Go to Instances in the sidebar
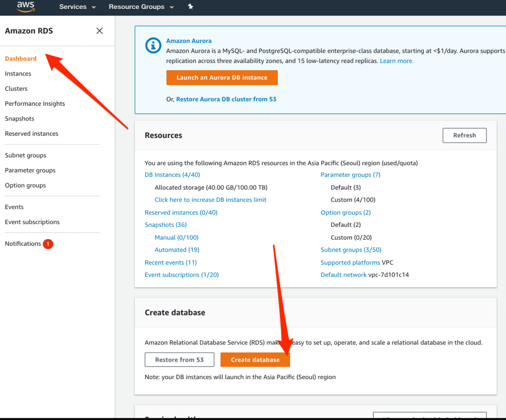The height and width of the screenshot is (420, 506). pos(18,73)
